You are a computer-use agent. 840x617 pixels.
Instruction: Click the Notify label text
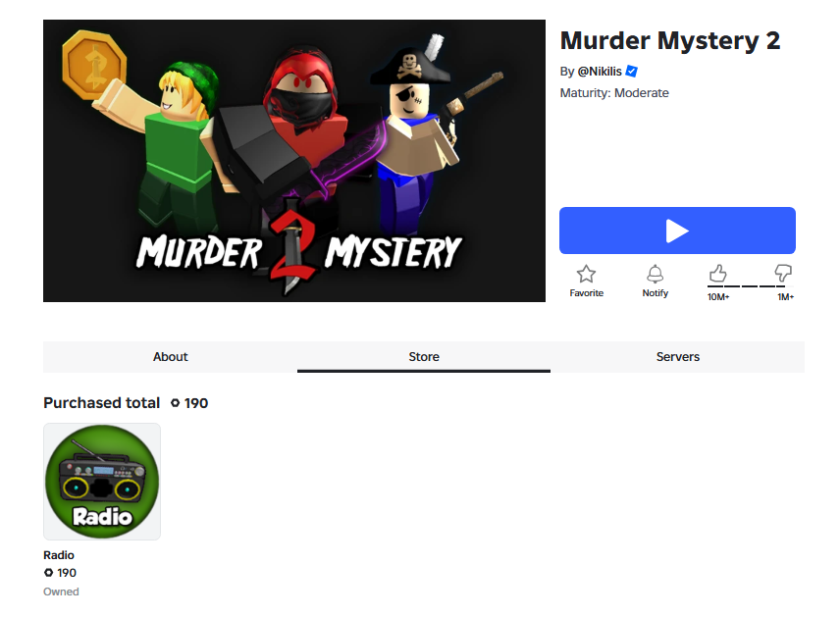tap(655, 293)
